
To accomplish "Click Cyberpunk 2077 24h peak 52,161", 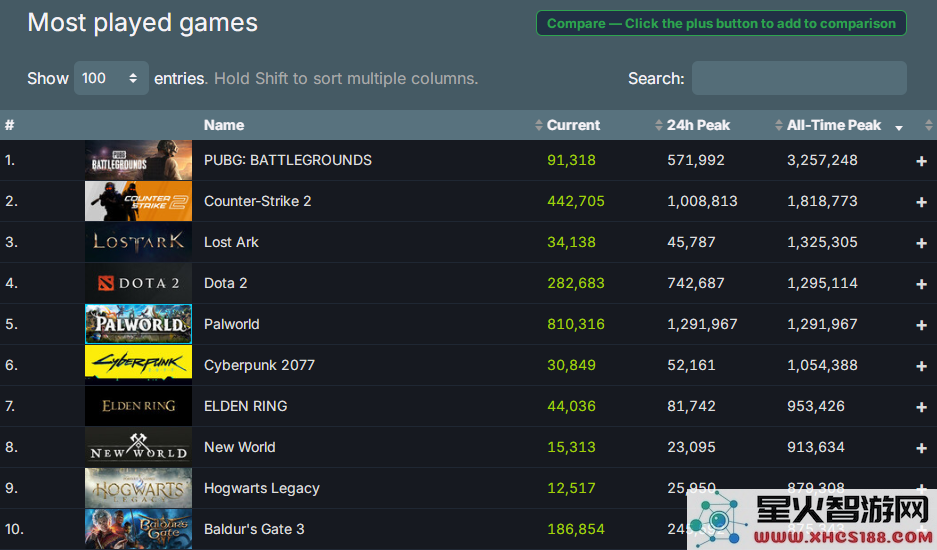I will point(691,365).
